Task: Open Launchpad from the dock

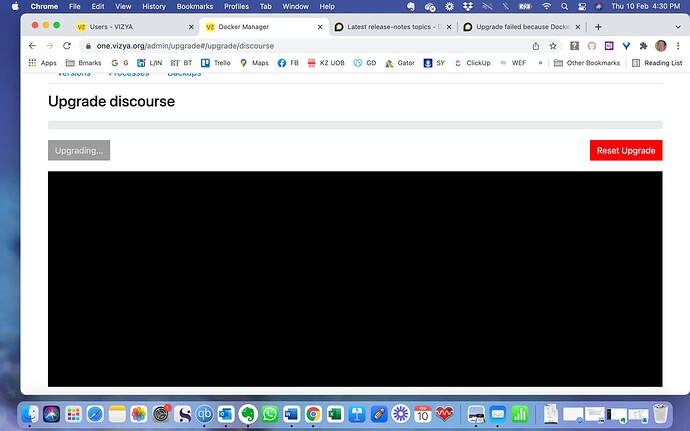Action: (73, 414)
